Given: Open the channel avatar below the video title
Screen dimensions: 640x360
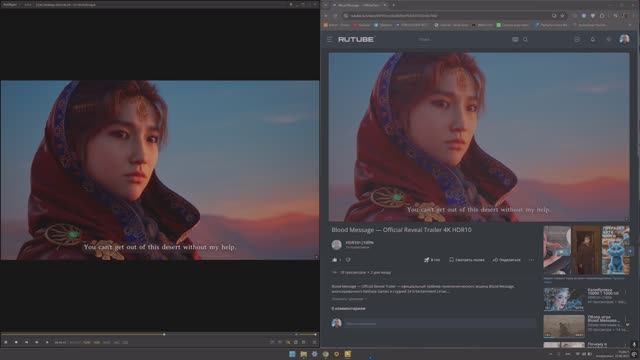Looking at the screenshot, I should (336, 244).
